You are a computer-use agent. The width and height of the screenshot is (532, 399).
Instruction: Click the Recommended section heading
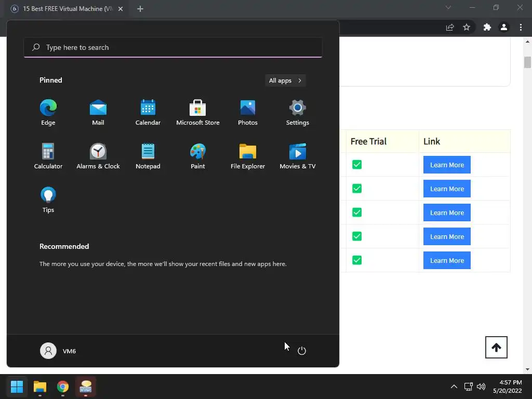(64, 246)
